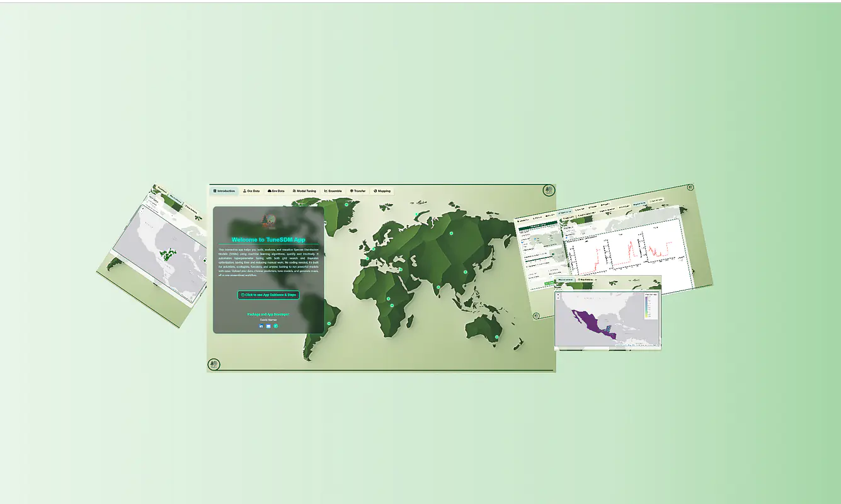The height and width of the screenshot is (504, 841).
Task: Open the developer's LinkedIn icon
Action: coord(261,326)
